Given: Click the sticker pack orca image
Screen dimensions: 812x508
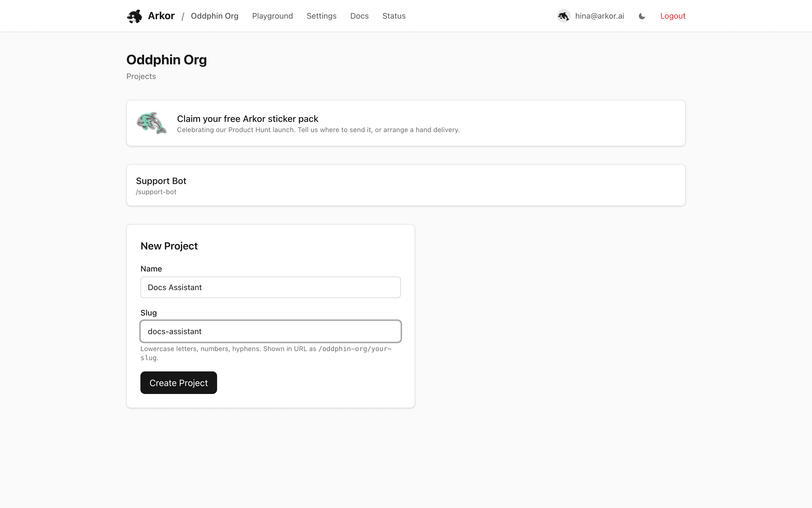Looking at the screenshot, I should tap(151, 123).
